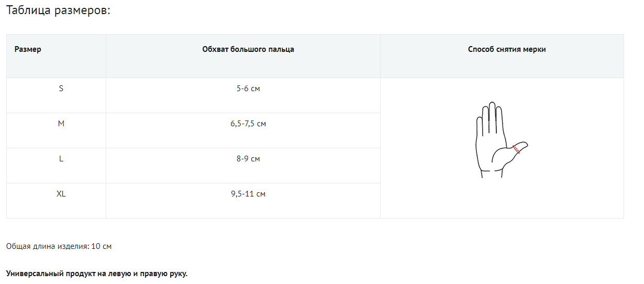The width and height of the screenshot is (644, 284).
Task: Click the Размер column header
Action: pyautogui.click(x=28, y=49)
